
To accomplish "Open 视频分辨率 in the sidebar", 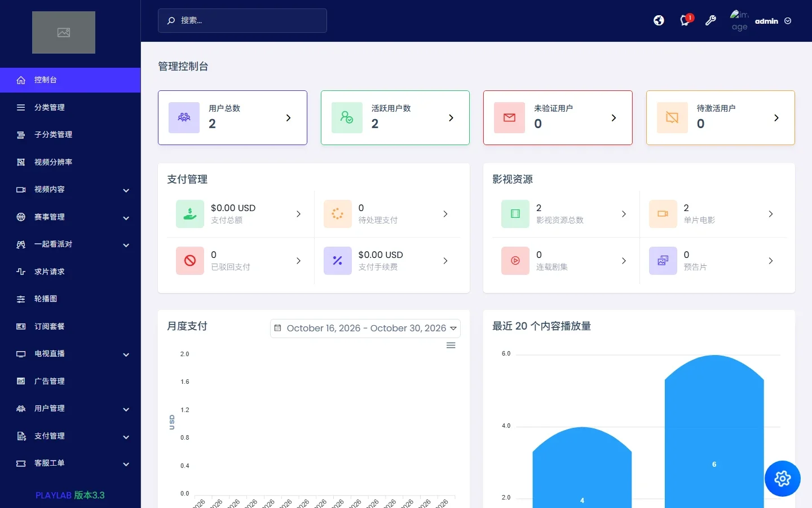I will [70, 163].
